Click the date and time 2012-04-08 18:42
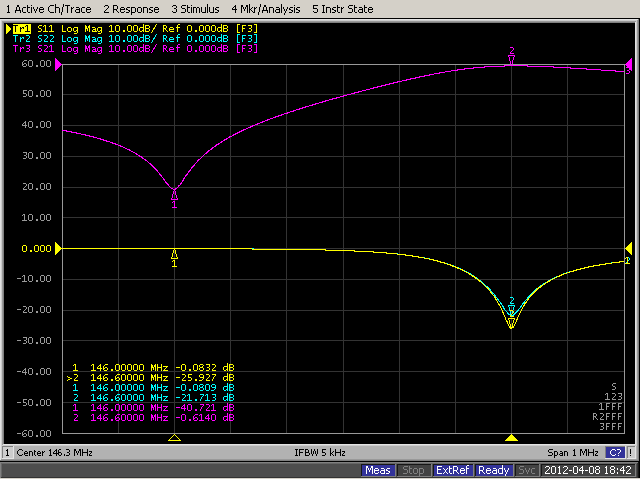 click(588, 471)
